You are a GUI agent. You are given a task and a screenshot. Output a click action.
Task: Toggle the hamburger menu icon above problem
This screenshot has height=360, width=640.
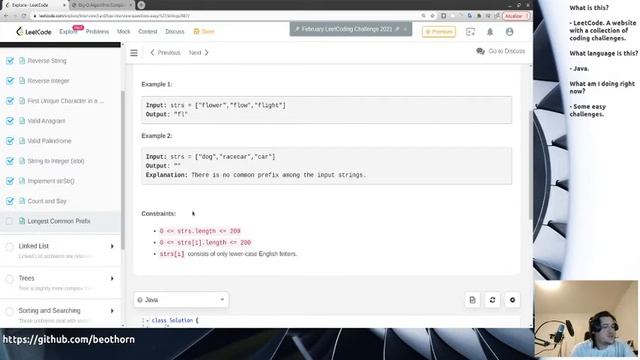[x=134, y=53]
